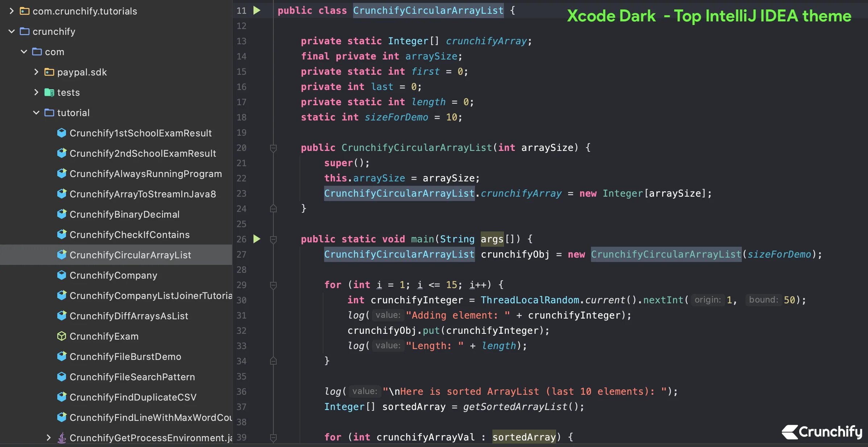Screen dimensions: 868x447
Task: Click ThreadLocalRandom class reference in code
Action: click(x=529, y=300)
